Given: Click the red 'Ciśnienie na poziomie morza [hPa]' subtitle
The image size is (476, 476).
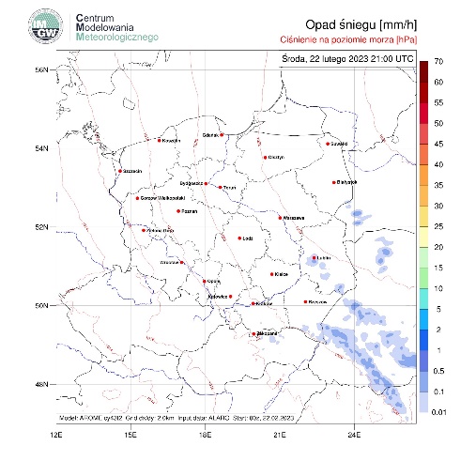Looking at the screenshot, I should click(348, 39).
